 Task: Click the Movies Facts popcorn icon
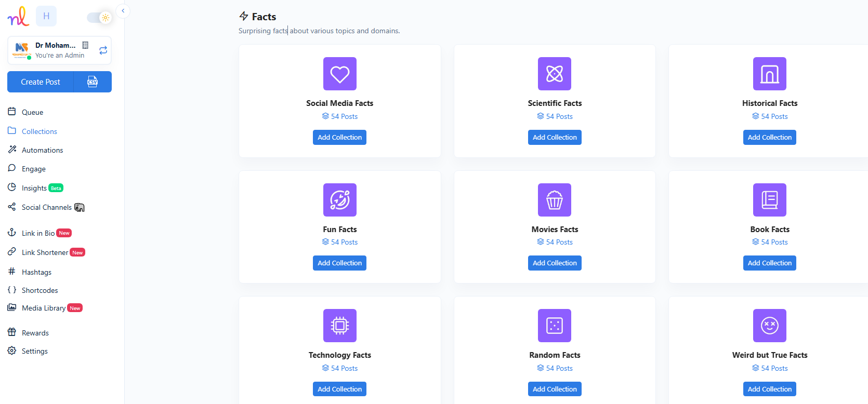coord(555,200)
